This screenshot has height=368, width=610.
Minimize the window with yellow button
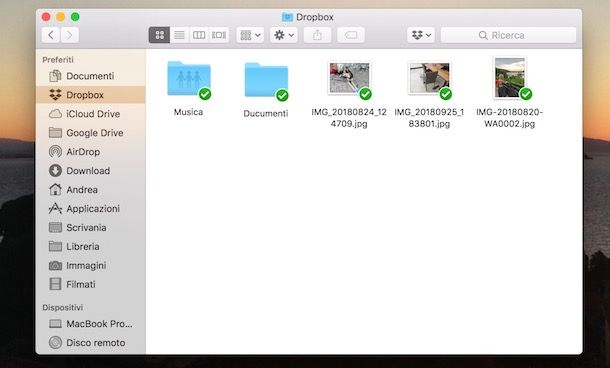tap(60, 17)
